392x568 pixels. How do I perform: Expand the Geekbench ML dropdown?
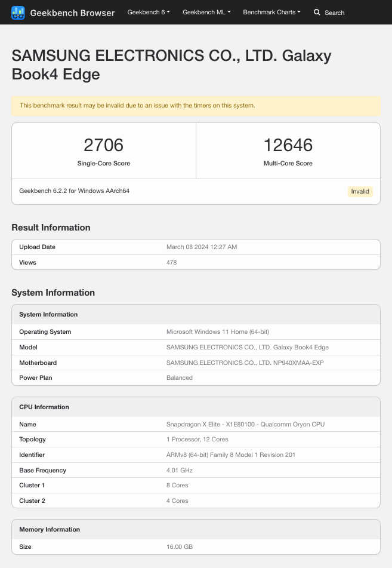[x=206, y=12]
